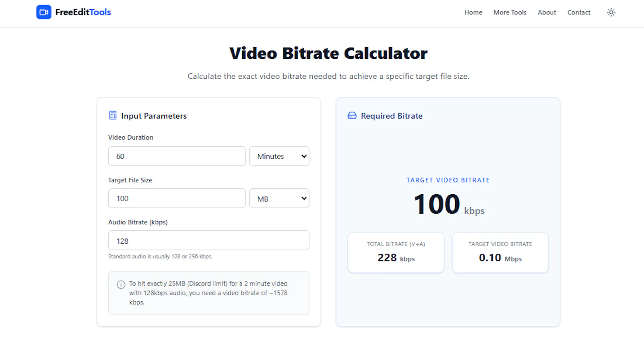Open the Home menu item
644x339 pixels.
473,12
